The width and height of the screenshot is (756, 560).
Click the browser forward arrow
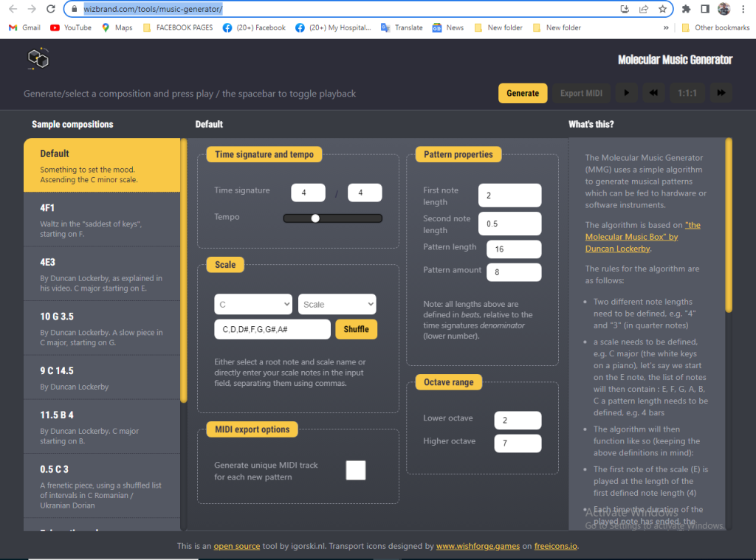[32, 9]
